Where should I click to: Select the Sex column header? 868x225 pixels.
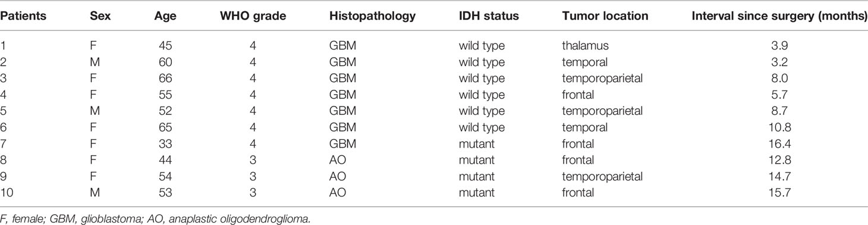point(98,16)
